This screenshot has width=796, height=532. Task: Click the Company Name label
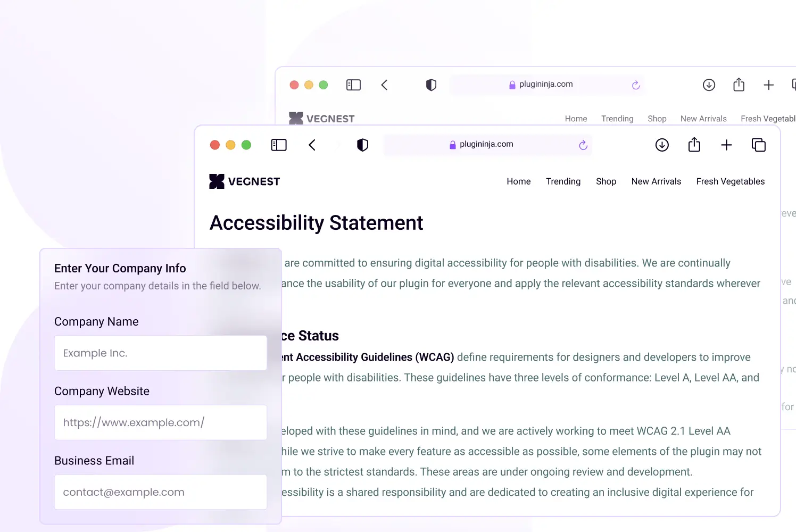tap(96, 321)
